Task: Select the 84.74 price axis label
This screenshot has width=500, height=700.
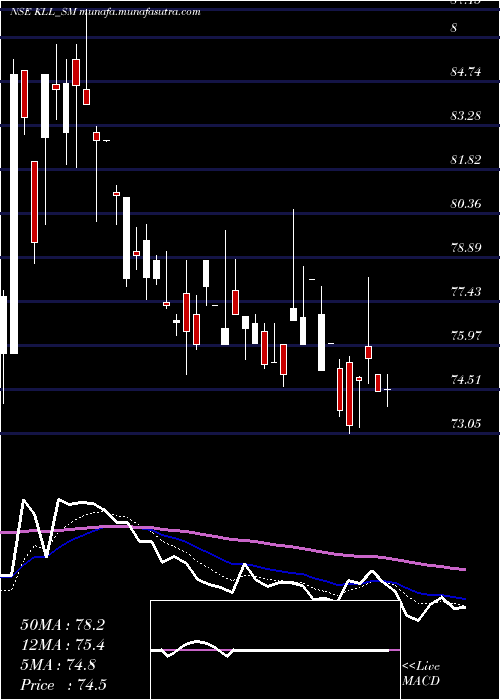Action: (x=466, y=72)
